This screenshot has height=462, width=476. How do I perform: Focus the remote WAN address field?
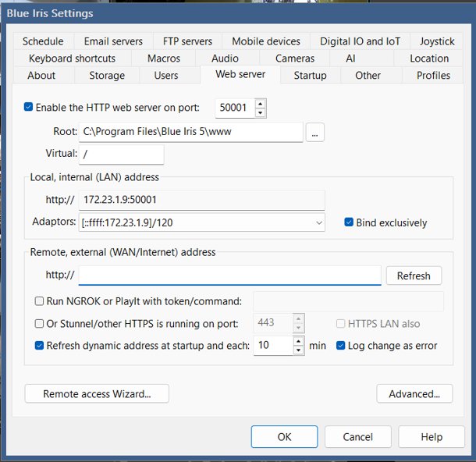coord(229,275)
